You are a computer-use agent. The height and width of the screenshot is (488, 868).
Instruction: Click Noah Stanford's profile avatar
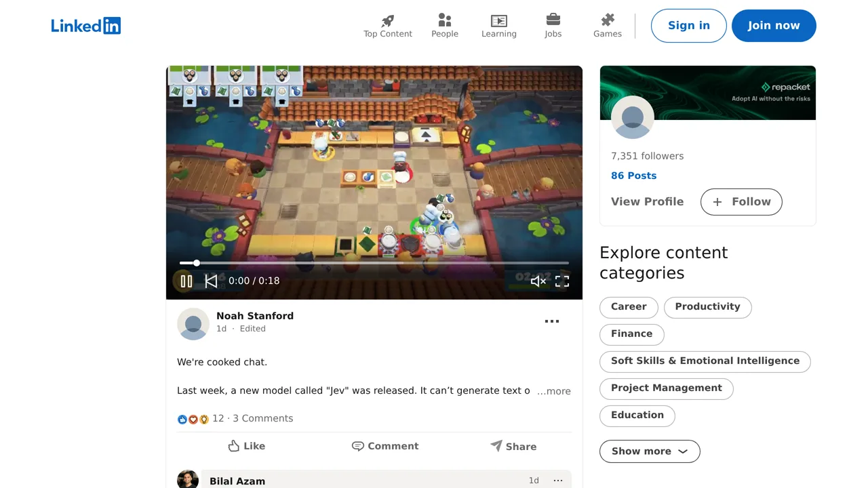coord(193,324)
